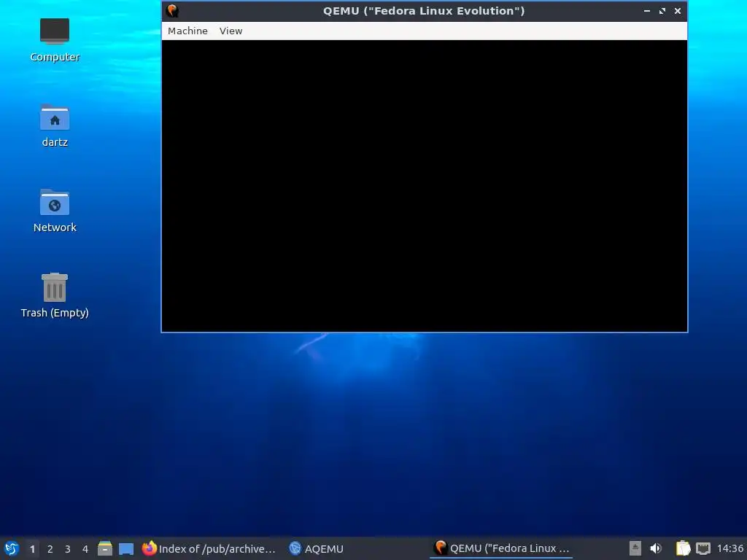The height and width of the screenshot is (560, 747).
Task: Click the network connection tray icon
Action: coord(703,548)
